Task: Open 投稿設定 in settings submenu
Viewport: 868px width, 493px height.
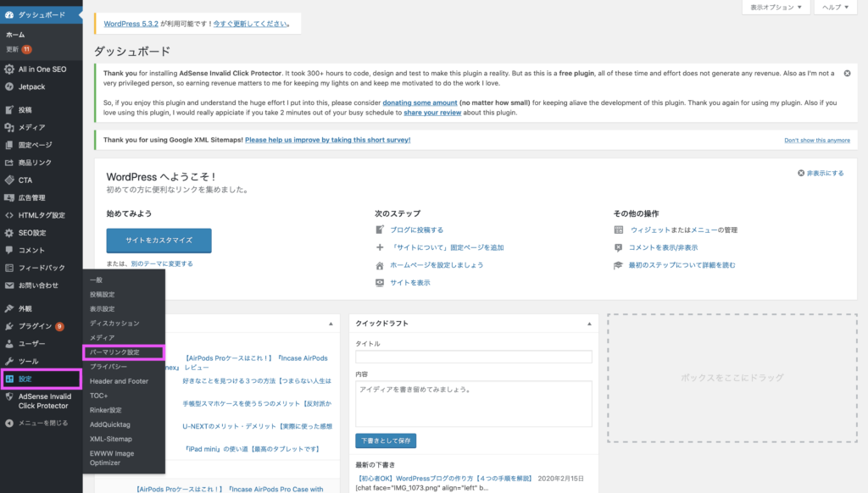Action: tap(103, 295)
